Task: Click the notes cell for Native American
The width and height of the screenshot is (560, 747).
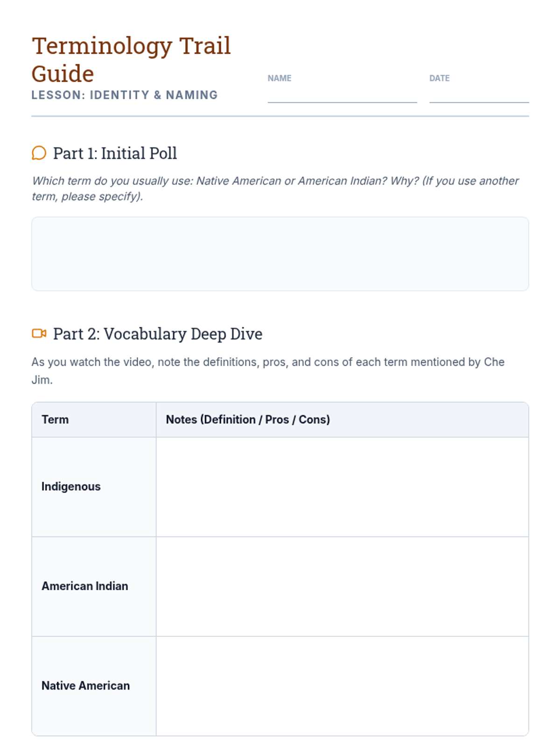Action: 342,685
